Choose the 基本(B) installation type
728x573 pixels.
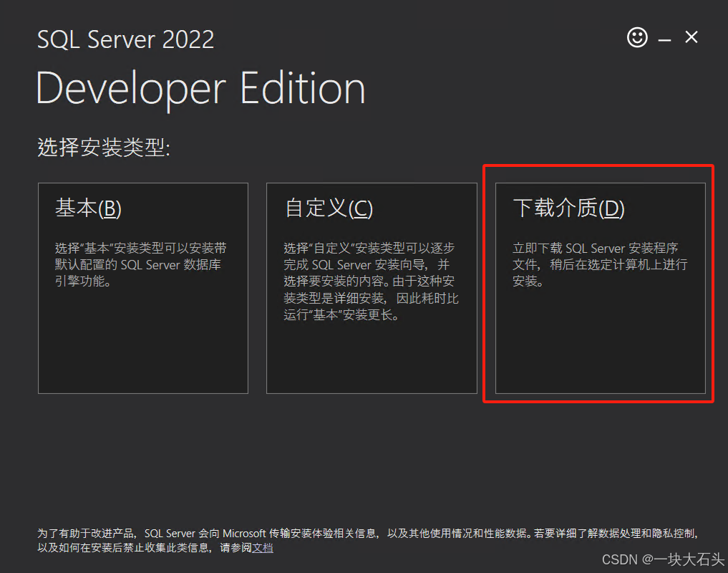(x=143, y=288)
